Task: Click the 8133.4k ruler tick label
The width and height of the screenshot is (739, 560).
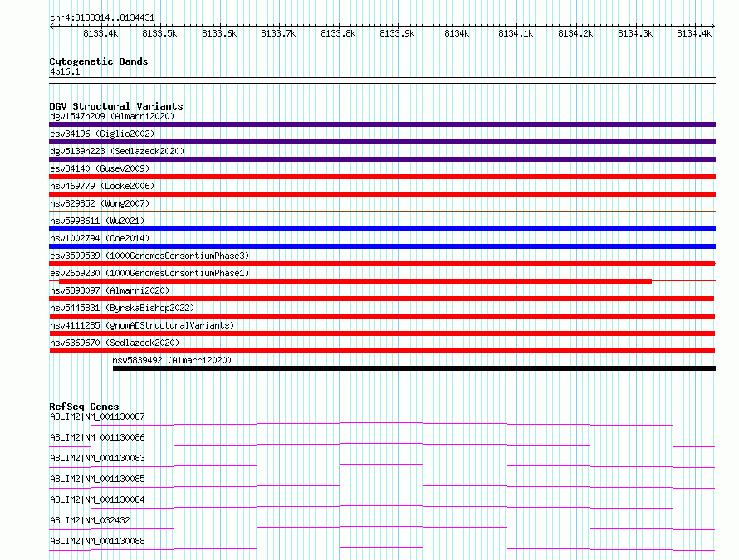Action: (x=100, y=33)
